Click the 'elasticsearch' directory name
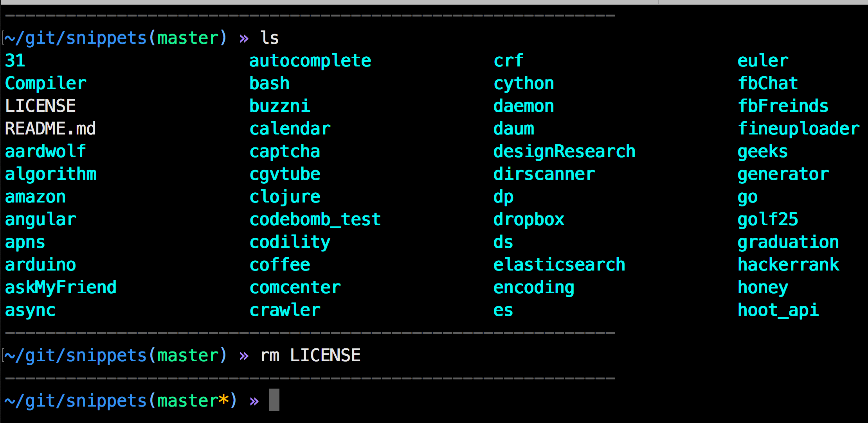Viewport: 868px width, 423px height. [x=559, y=265]
